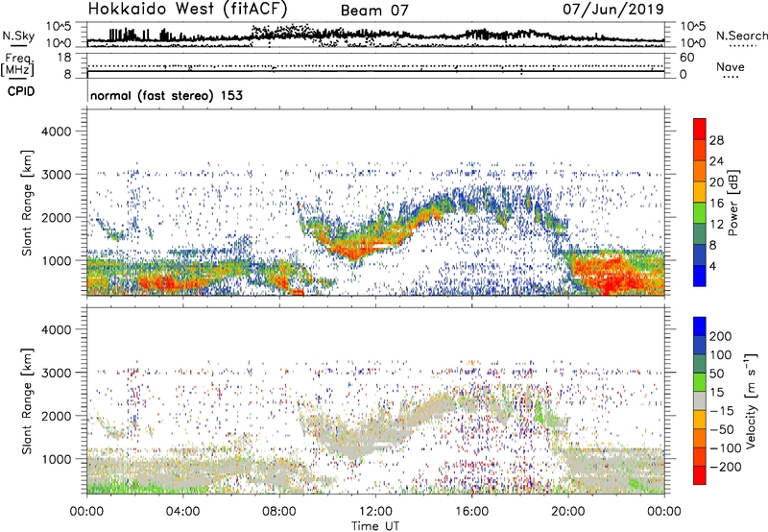The height and width of the screenshot is (532, 768).
Task: Click the "20" value on the Power colorbar
Action: point(716,182)
